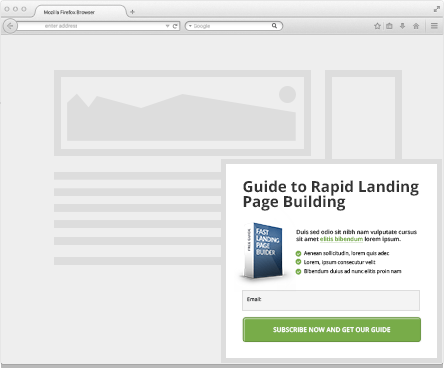This screenshot has width=444, height=368.
Task: Click the Email input field
Action: point(331,300)
